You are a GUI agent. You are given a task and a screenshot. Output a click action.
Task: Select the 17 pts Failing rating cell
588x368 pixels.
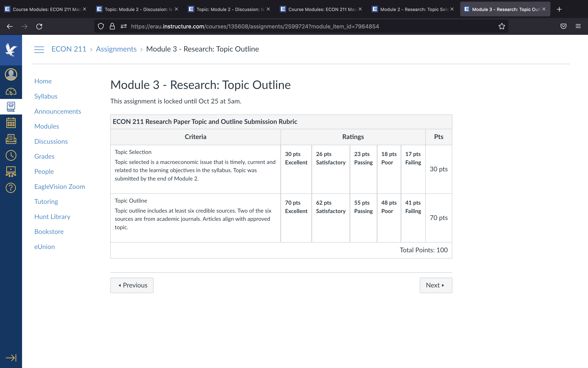413,169
